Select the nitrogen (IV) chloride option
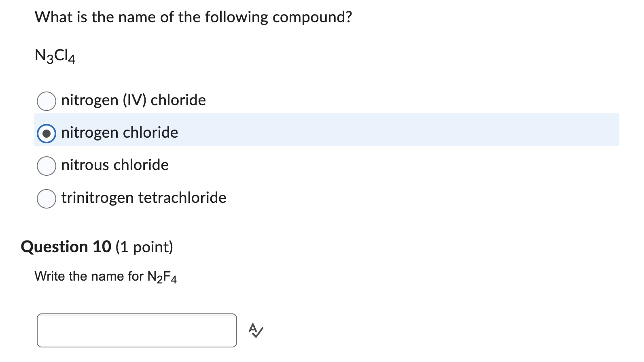Viewport: 644px width, 362px height. tap(47, 101)
